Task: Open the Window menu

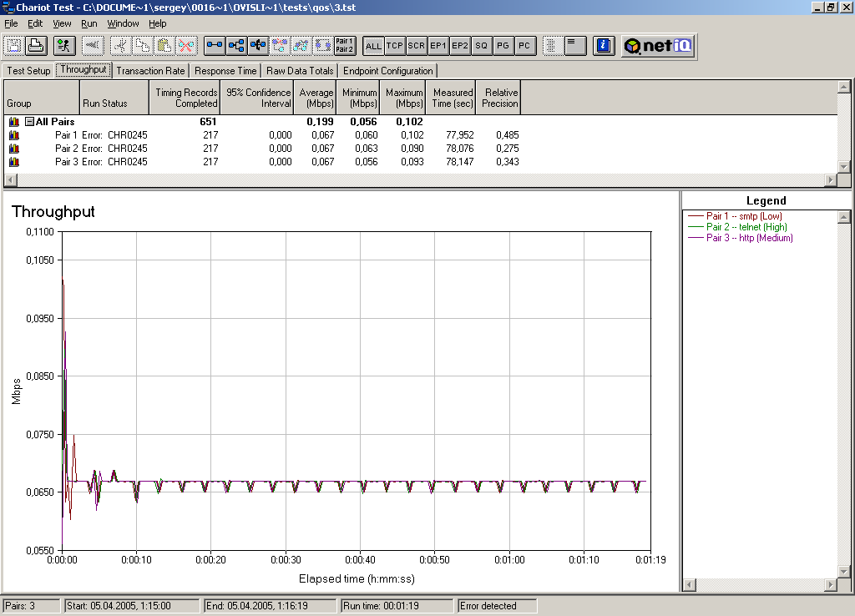Action: tap(124, 23)
